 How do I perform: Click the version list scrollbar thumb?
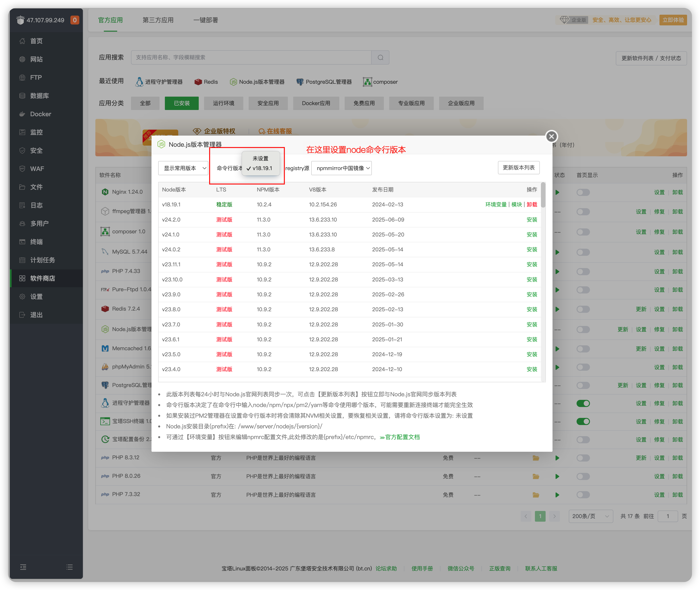tap(543, 195)
